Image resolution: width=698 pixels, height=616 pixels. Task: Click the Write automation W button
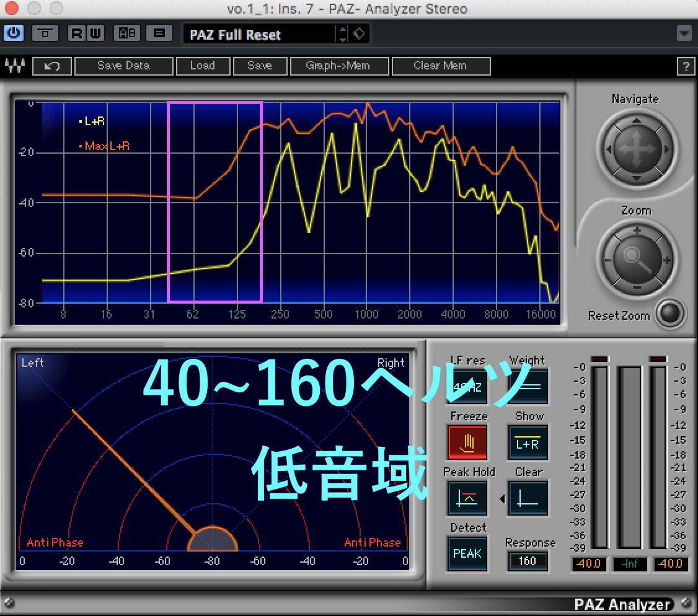tap(95, 33)
